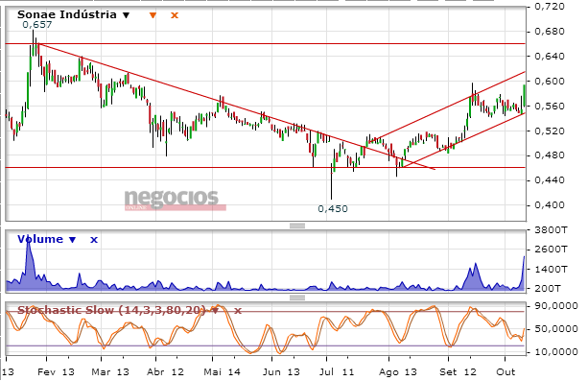
Task: Click the 1400T volume axis label
Action: (x=551, y=269)
